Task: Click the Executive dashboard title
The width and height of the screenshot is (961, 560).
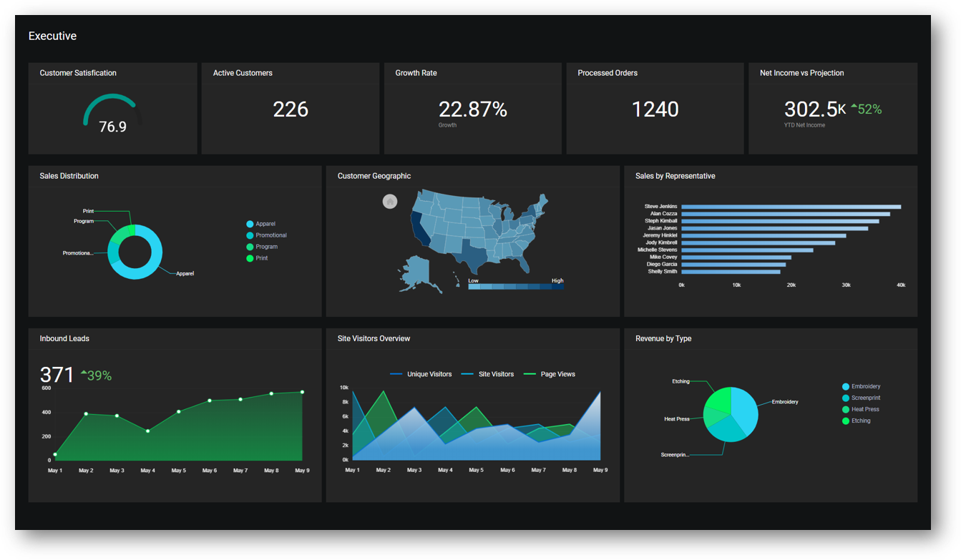Action: (x=52, y=36)
